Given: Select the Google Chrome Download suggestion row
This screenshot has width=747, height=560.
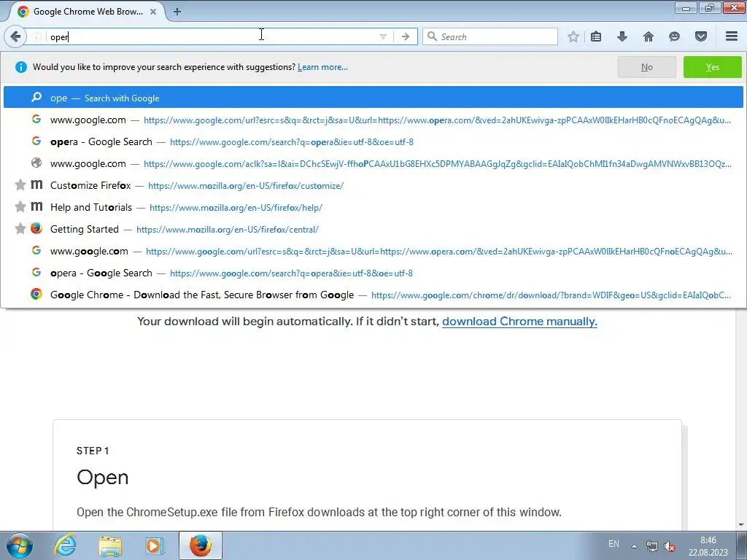Looking at the screenshot, I should tap(373, 295).
